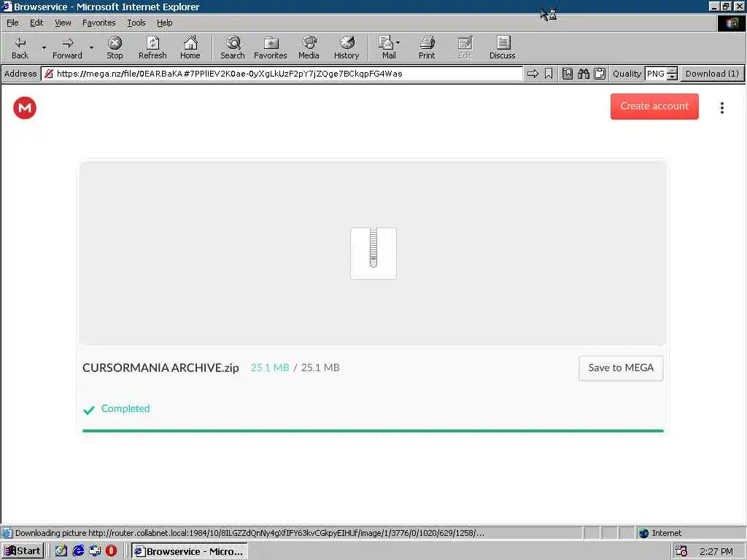Image resolution: width=747 pixels, height=560 pixels.
Task: Click the first quick launch notepad icon
Action: pos(61,551)
